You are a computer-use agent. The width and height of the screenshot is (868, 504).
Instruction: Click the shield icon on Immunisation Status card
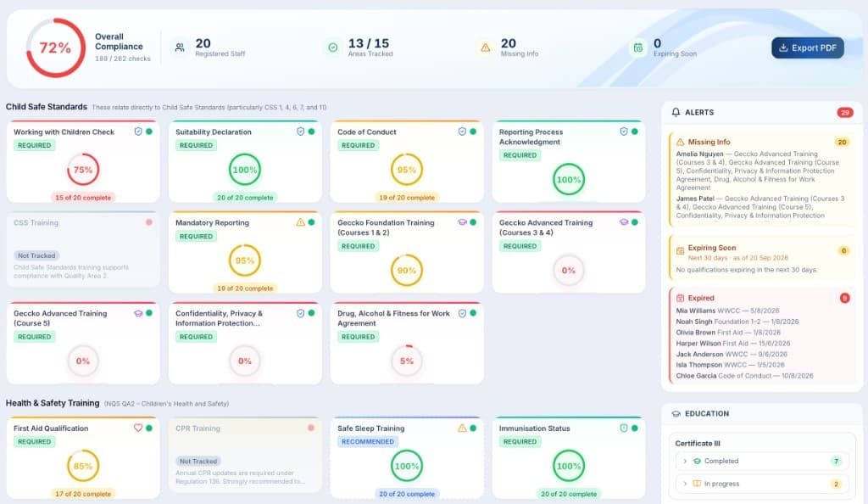(x=624, y=428)
